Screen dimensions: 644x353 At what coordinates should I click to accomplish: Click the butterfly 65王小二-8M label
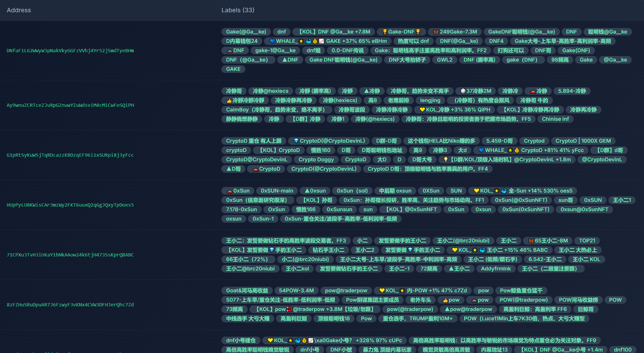548,241
